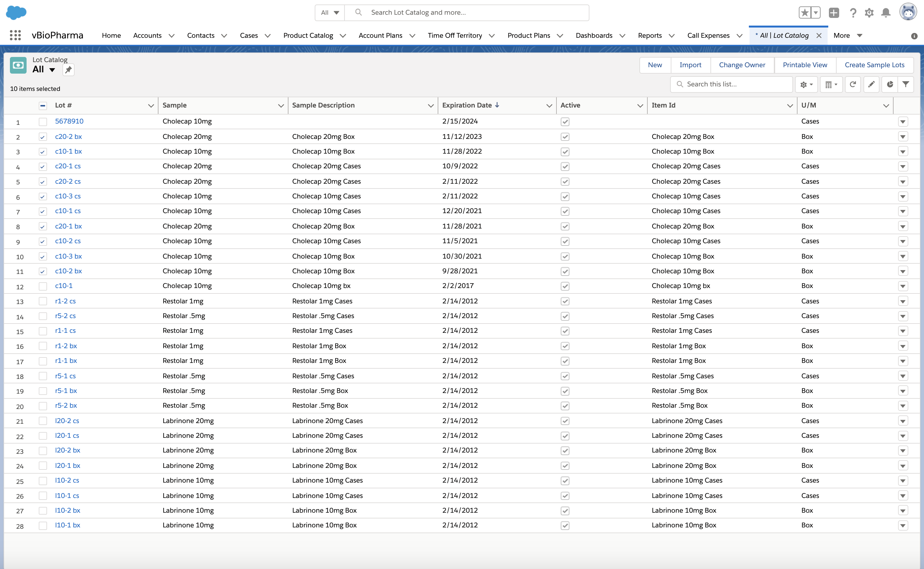
Task: Open the notifications bell
Action: tap(886, 13)
